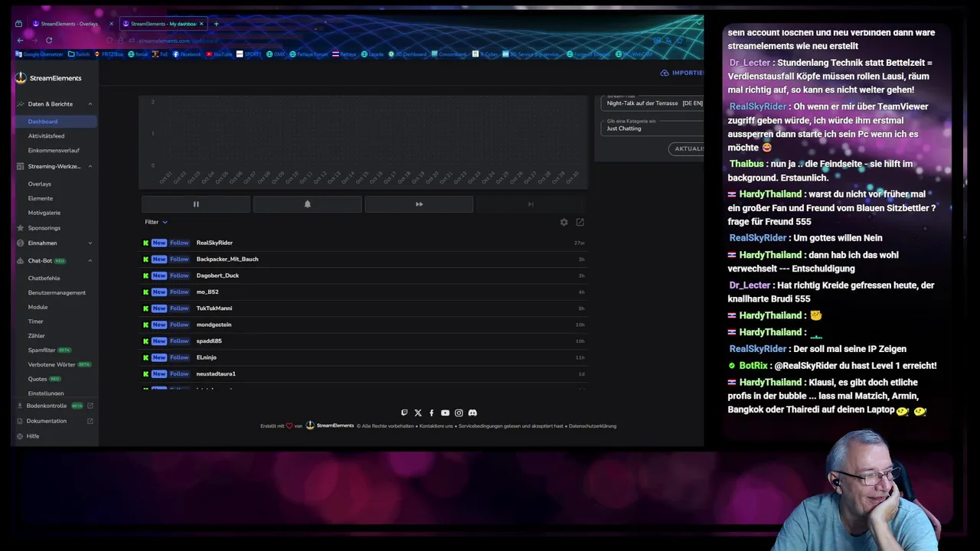Open Module page

click(38, 308)
